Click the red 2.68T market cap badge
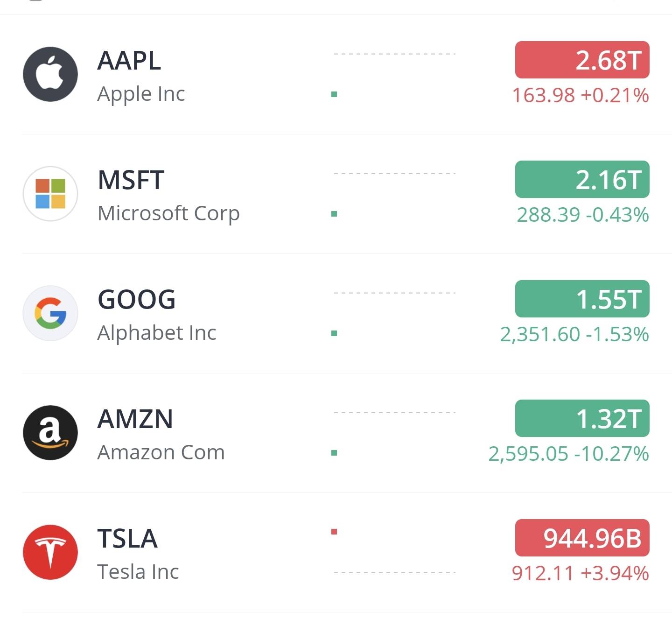Screen dimensions: 672x626 coord(582,60)
